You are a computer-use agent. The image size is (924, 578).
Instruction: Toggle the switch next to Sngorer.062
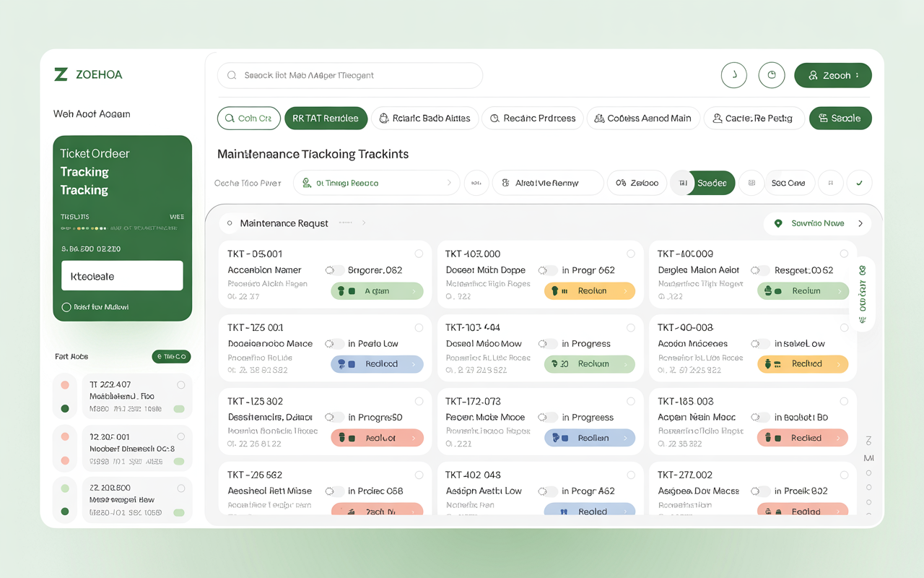click(334, 270)
